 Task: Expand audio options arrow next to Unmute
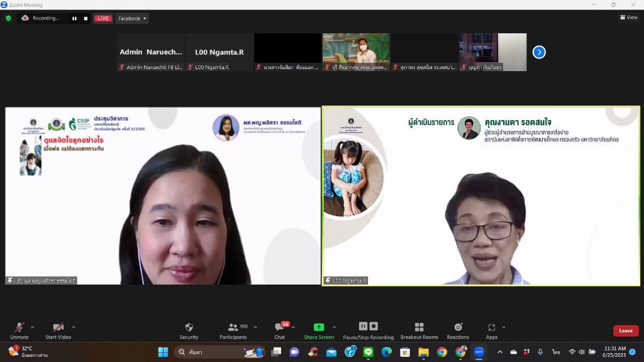pos(33,327)
